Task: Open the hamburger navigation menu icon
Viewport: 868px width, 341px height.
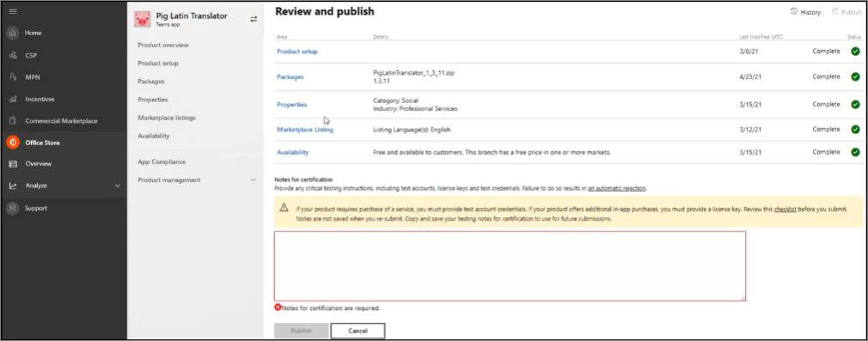Action: click(13, 12)
